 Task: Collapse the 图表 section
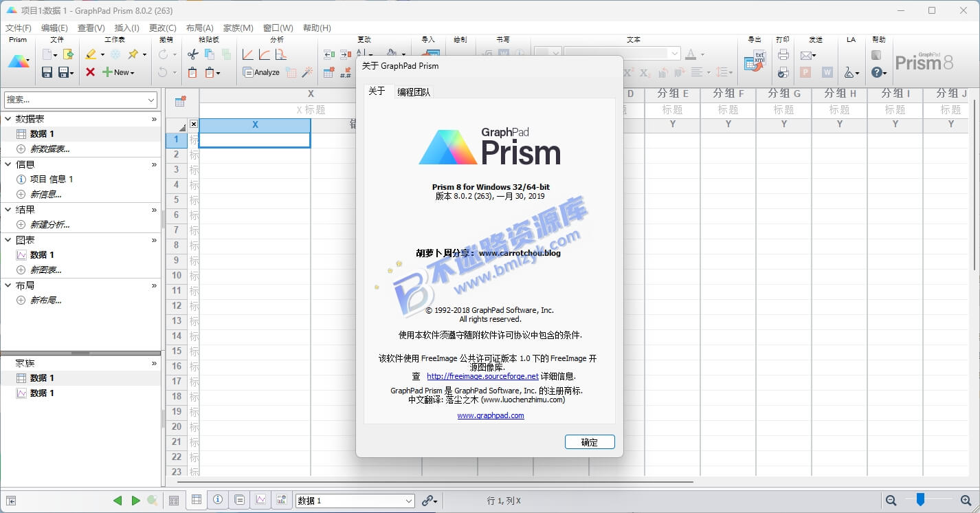pyautogui.click(x=8, y=240)
